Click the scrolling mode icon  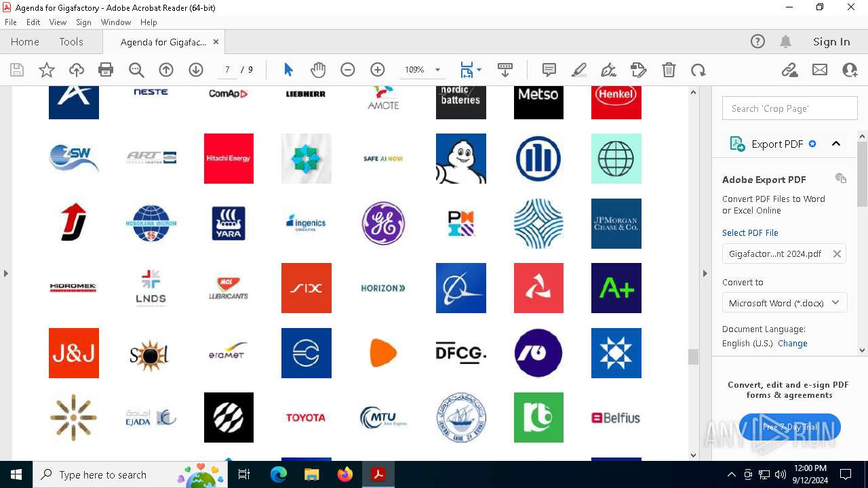[x=505, y=70]
